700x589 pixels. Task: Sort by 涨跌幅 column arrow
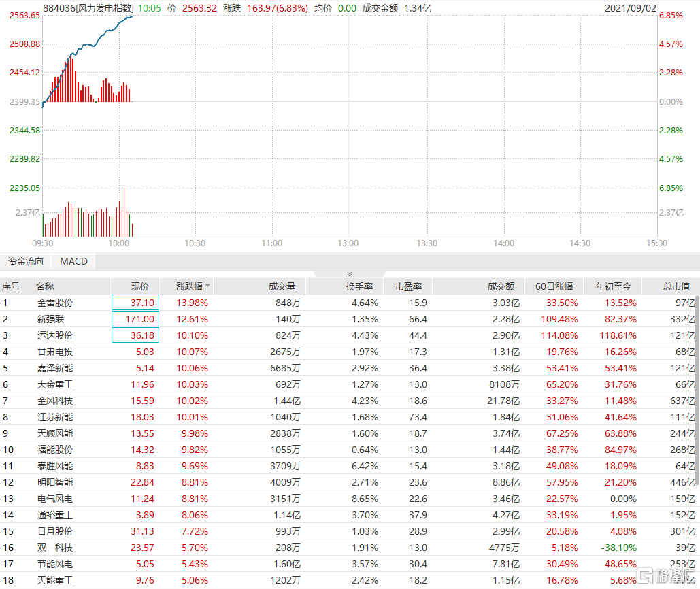click(207, 286)
